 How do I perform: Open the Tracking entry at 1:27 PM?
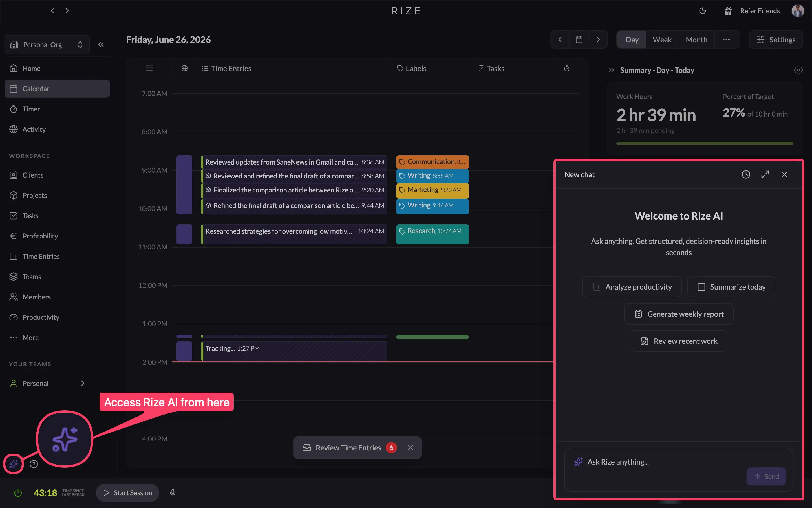[x=294, y=351]
